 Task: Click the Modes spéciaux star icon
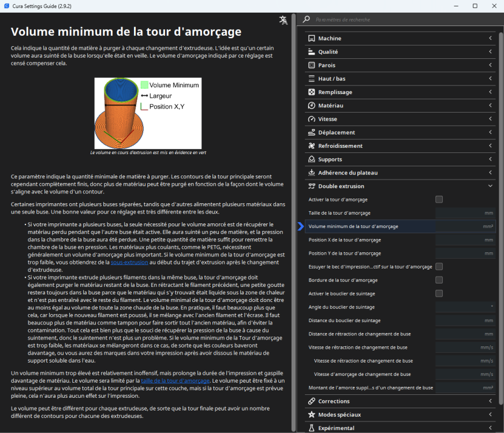click(312, 415)
